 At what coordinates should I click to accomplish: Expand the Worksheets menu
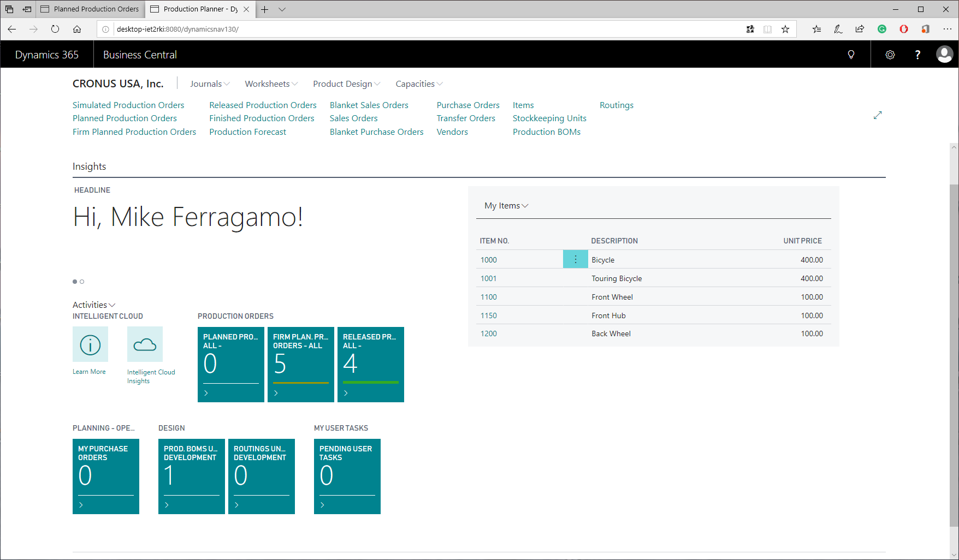click(x=271, y=84)
